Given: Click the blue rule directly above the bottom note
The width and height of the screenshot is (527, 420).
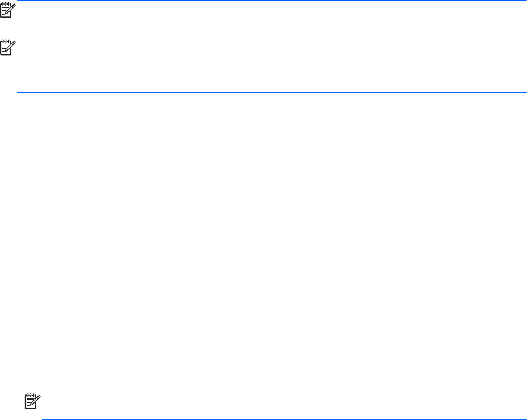Looking at the screenshot, I should click(283, 392).
